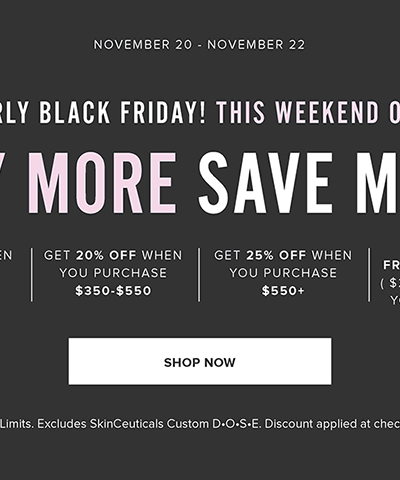
Task: Click the YOU PURCHASE line under 25% OFF
Action: tap(283, 273)
